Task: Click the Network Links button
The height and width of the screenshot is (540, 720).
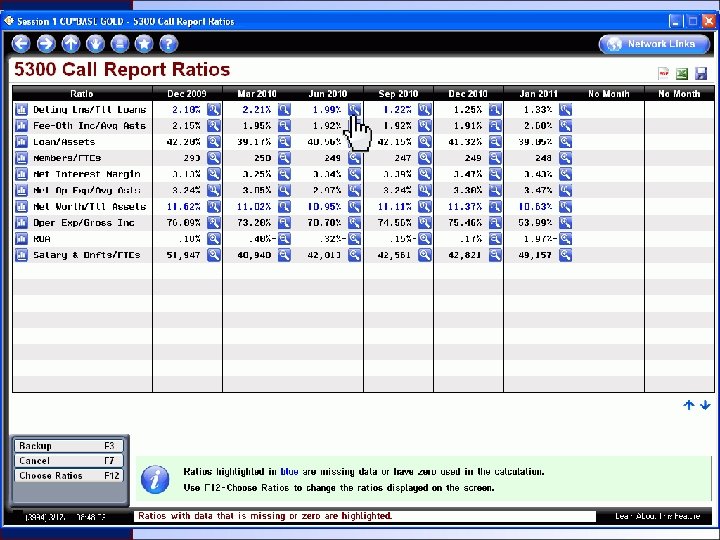Action: (x=654, y=44)
